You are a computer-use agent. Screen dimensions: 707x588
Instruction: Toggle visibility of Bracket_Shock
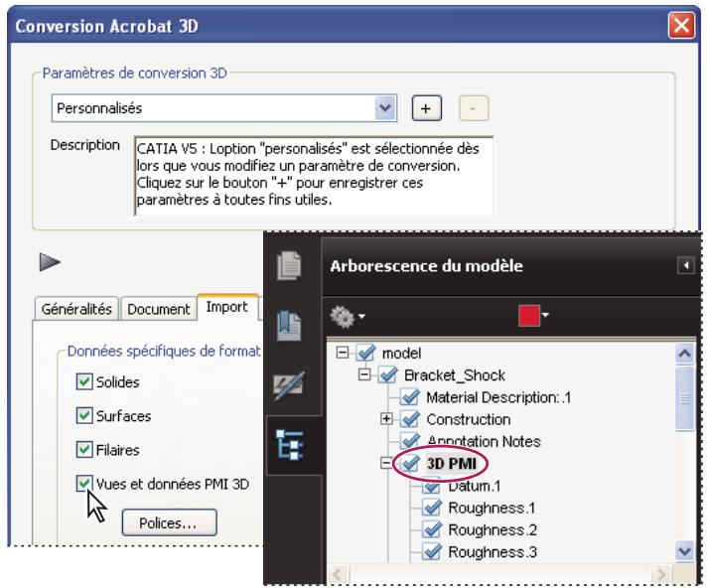388,374
